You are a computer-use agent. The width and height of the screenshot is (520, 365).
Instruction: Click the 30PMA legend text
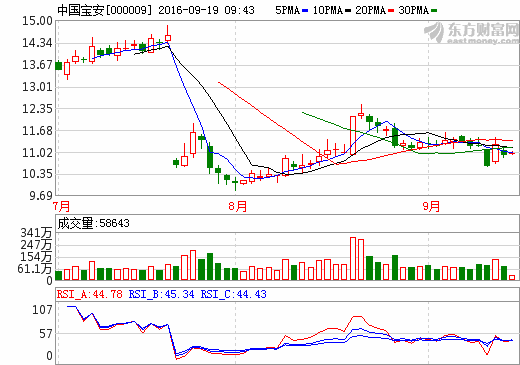coord(413,10)
